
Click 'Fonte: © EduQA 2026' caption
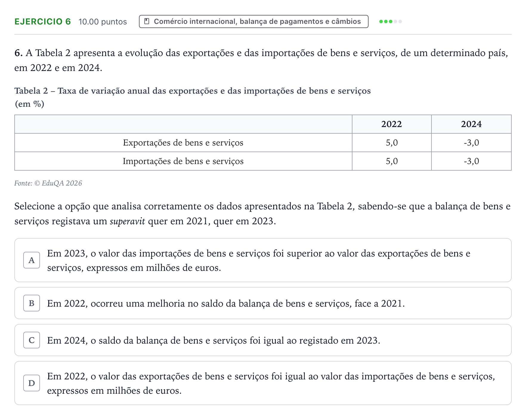click(48, 183)
